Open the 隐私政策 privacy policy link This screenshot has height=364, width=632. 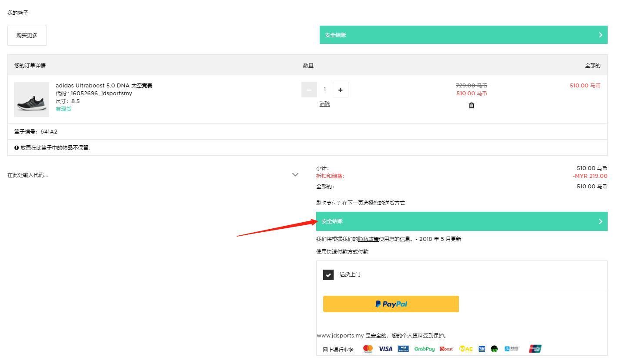(x=368, y=239)
